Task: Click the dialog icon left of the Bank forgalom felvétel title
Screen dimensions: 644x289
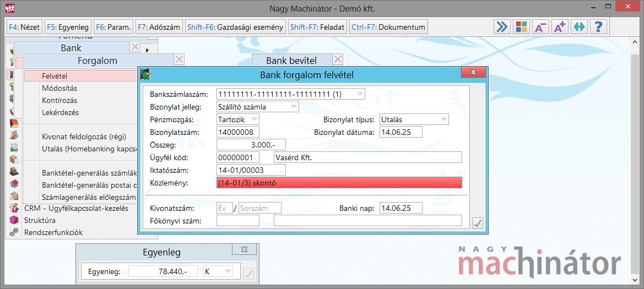Action: [x=145, y=74]
